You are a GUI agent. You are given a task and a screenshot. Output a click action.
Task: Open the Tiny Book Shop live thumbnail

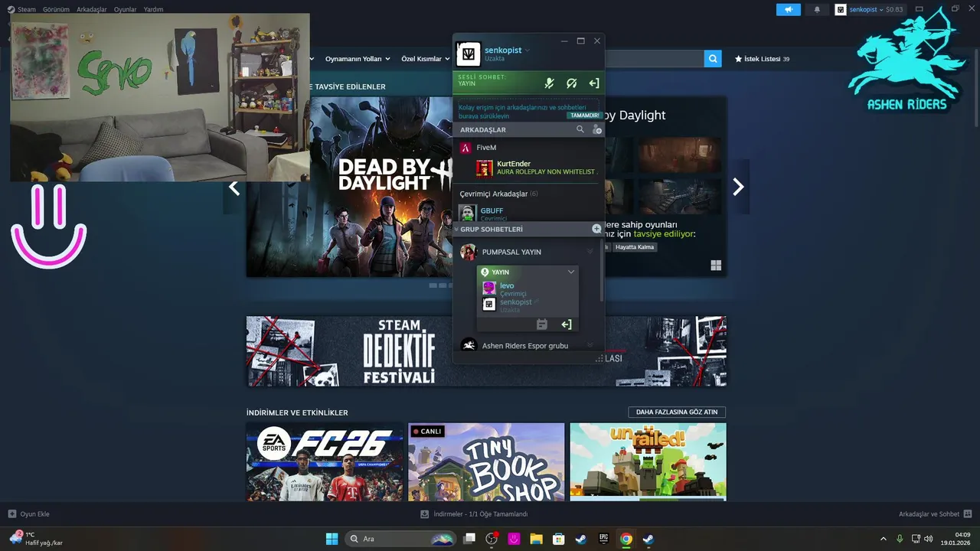[x=486, y=462]
